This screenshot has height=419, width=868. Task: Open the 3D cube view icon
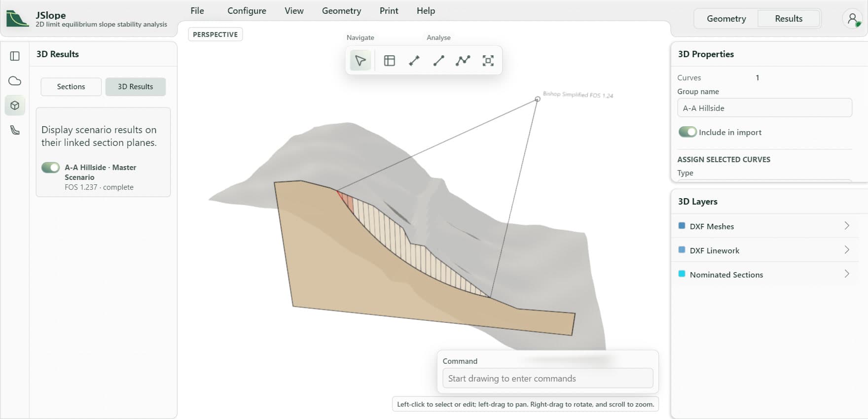click(15, 105)
